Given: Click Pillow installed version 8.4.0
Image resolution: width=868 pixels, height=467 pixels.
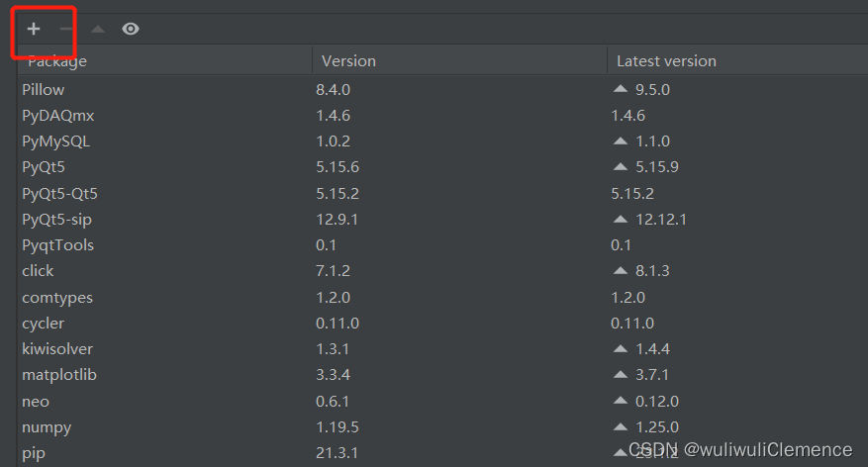Looking at the screenshot, I should (x=334, y=90).
